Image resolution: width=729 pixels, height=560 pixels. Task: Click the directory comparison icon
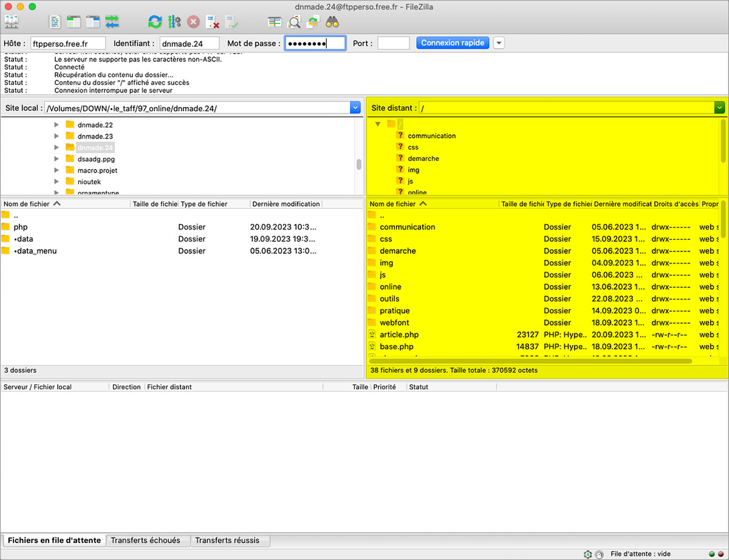[293, 22]
